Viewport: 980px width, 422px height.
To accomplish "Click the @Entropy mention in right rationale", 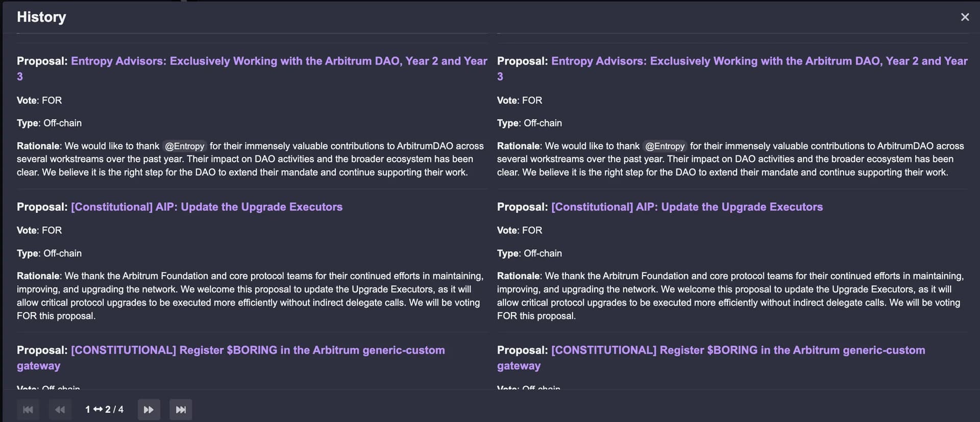I will coord(665,146).
